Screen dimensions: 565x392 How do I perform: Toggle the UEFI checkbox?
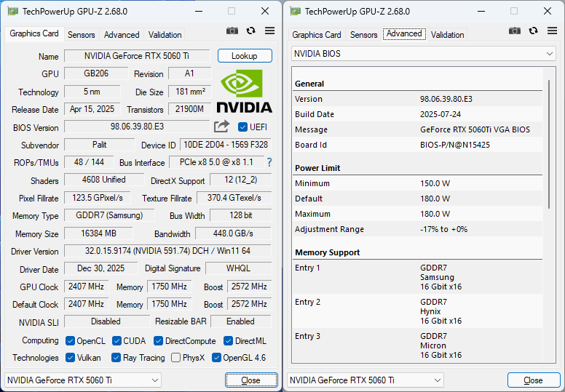[242, 127]
